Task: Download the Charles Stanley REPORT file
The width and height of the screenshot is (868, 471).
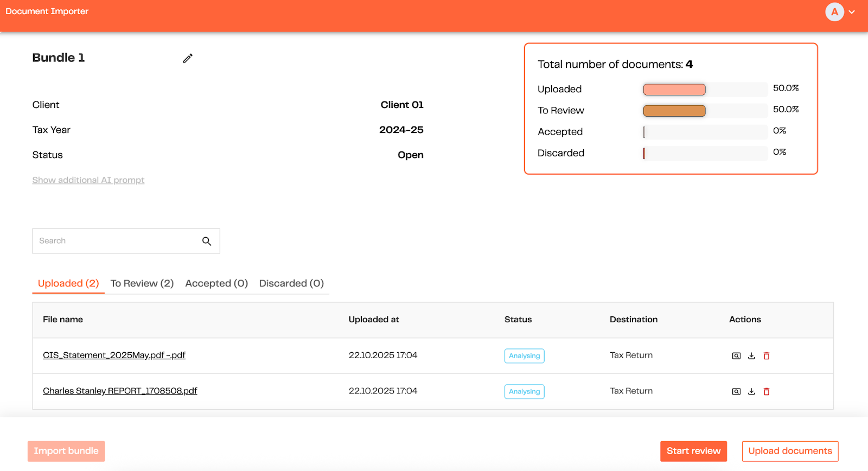Action: click(x=751, y=391)
